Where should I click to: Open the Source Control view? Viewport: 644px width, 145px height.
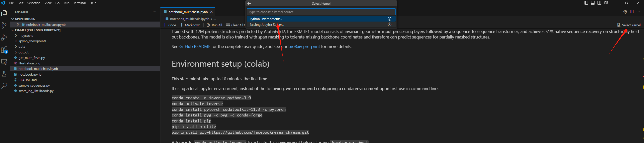4,26
